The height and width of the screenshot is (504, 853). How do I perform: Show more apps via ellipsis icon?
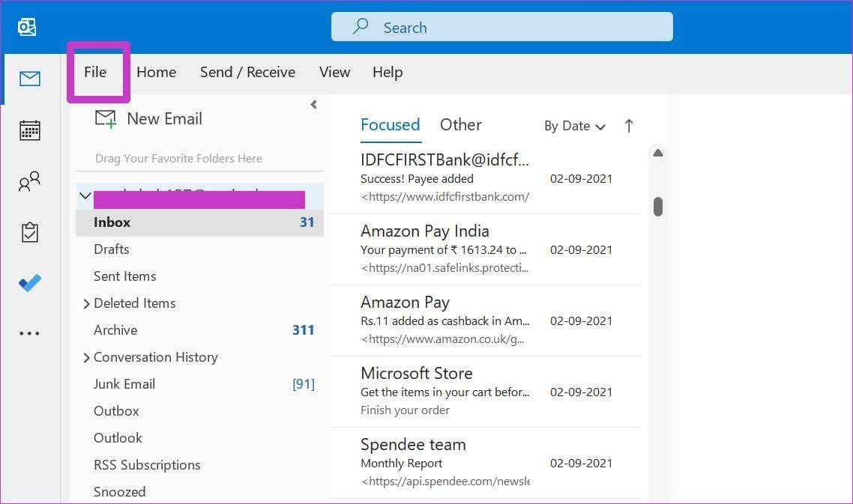[x=29, y=333]
